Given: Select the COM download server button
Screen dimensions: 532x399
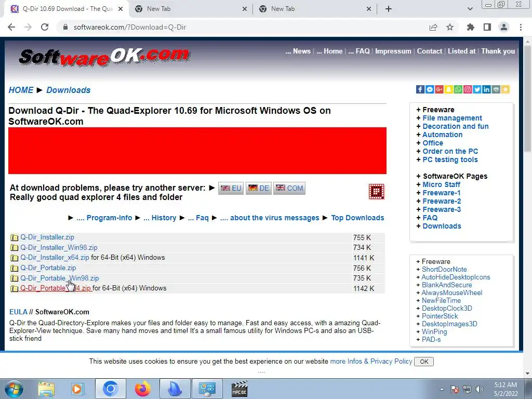Looking at the screenshot, I should (289, 188).
